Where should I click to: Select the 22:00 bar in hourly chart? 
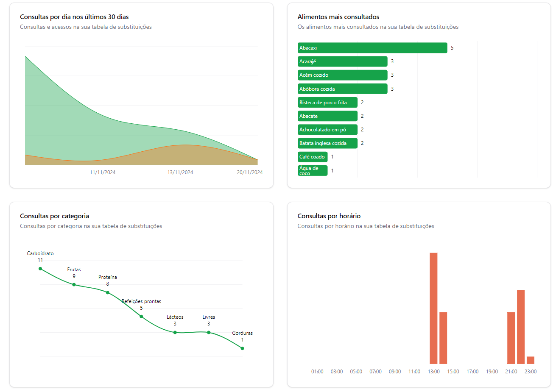(521, 327)
